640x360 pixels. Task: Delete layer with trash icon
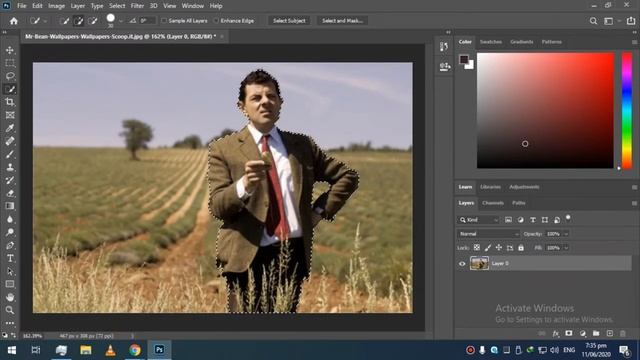pyautogui.click(x=623, y=333)
